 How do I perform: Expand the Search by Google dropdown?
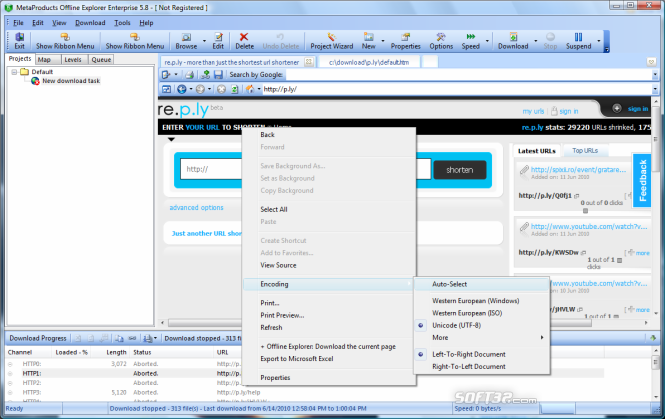(x=655, y=75)
